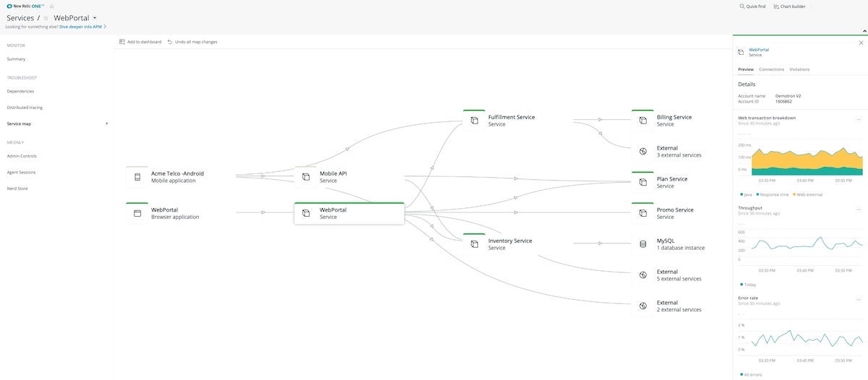
Task: Select the 5 external services globe icon
Action: coord(643,275)
